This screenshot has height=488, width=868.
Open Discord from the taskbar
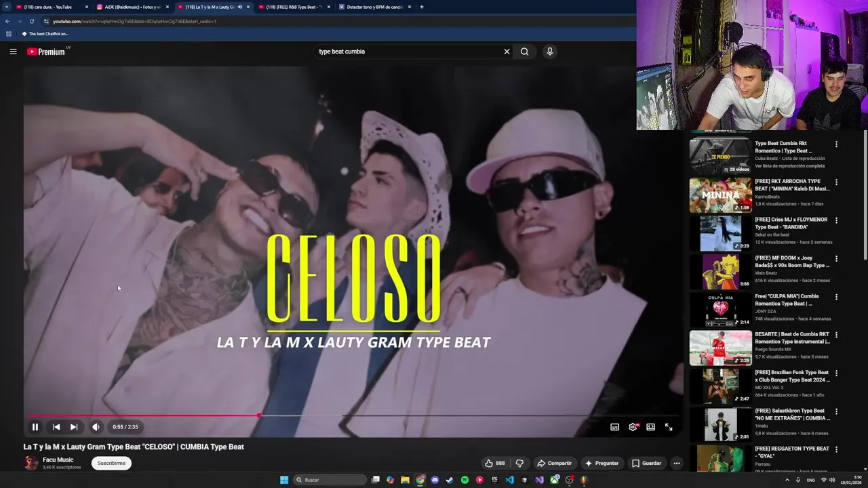[x=435, y=480]
